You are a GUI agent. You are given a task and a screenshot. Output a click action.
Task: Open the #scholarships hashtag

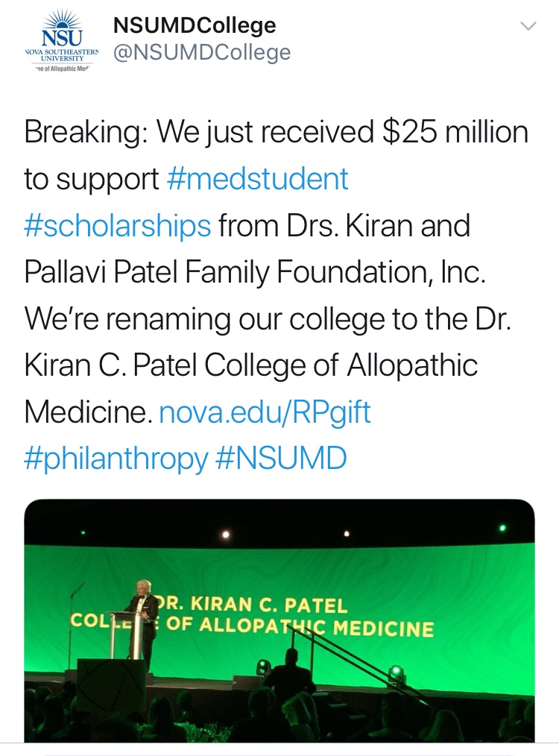[118, 226]
